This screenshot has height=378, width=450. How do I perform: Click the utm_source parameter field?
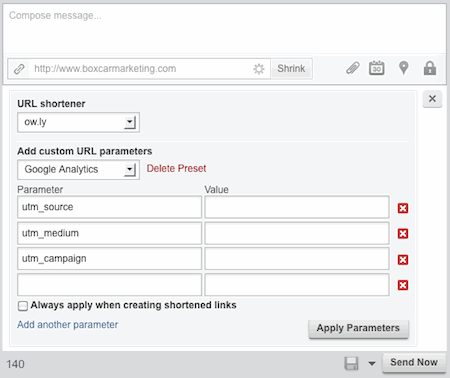[x=109, y=207]
